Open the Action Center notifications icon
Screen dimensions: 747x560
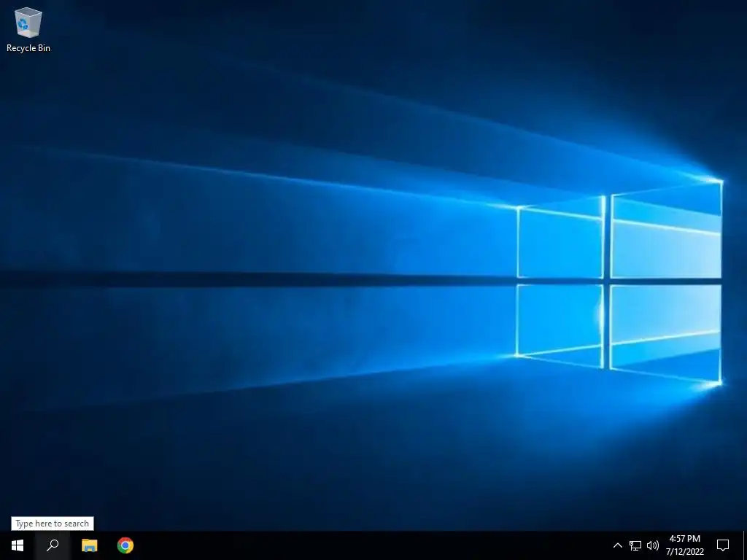coord(723,545)
